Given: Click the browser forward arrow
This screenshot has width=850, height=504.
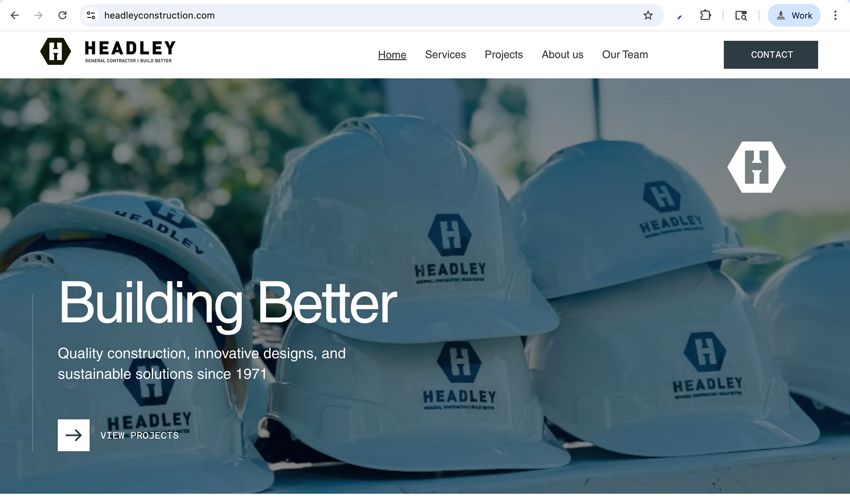Looking at the screenshot, I should click(39, 15).
